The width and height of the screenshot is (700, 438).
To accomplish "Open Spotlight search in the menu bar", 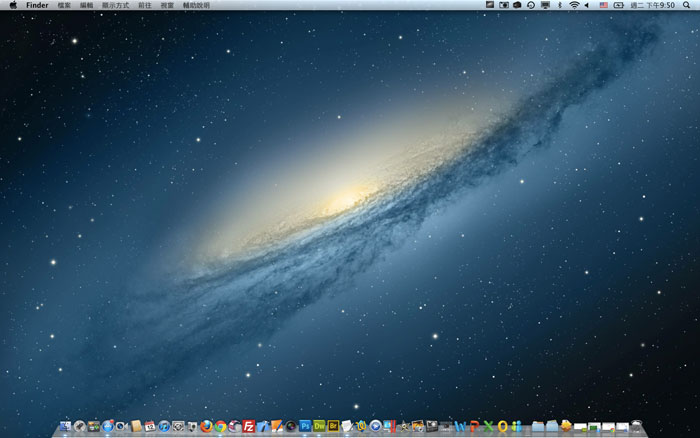I will (x=686, y=5).
